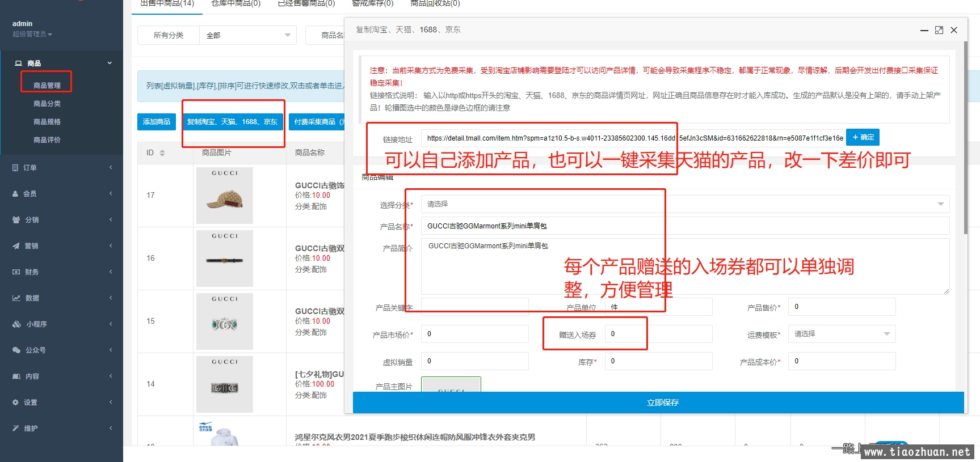This screenshot has height=462, width=980.
Task: Minimize the 复制淘宝 dialog
Action: (924, 30)
